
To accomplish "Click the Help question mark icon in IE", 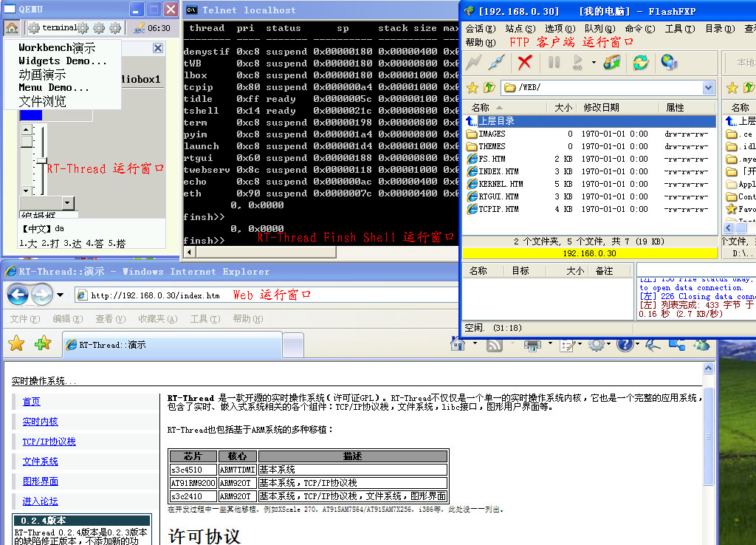I will point(625,344).
